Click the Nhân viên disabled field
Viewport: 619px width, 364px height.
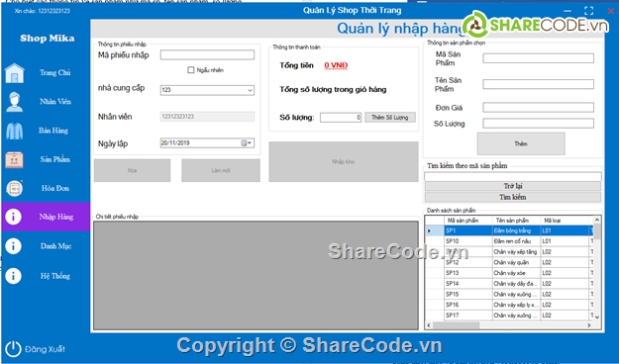click(207, 117)
